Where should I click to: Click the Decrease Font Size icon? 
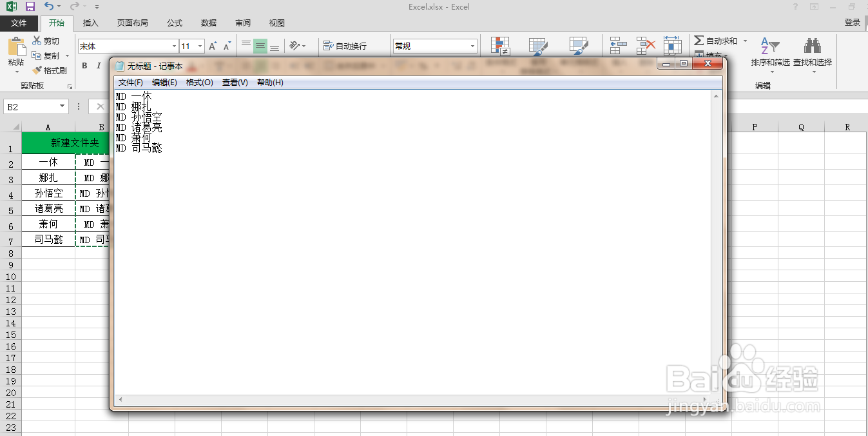click(227, 46)
